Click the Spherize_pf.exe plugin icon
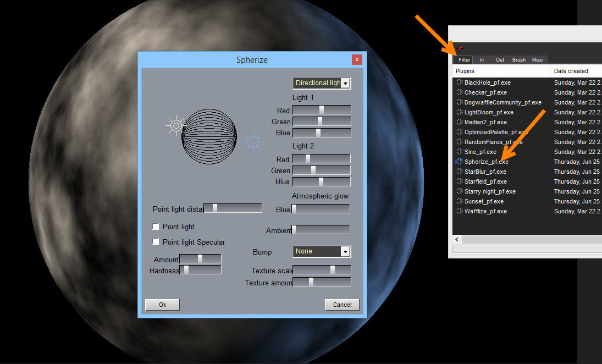This screenshot has height=364, width=602. [459, 162]
